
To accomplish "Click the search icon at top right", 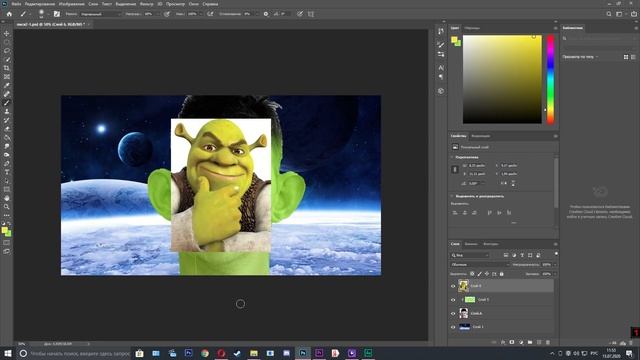I will pos(609,14).
